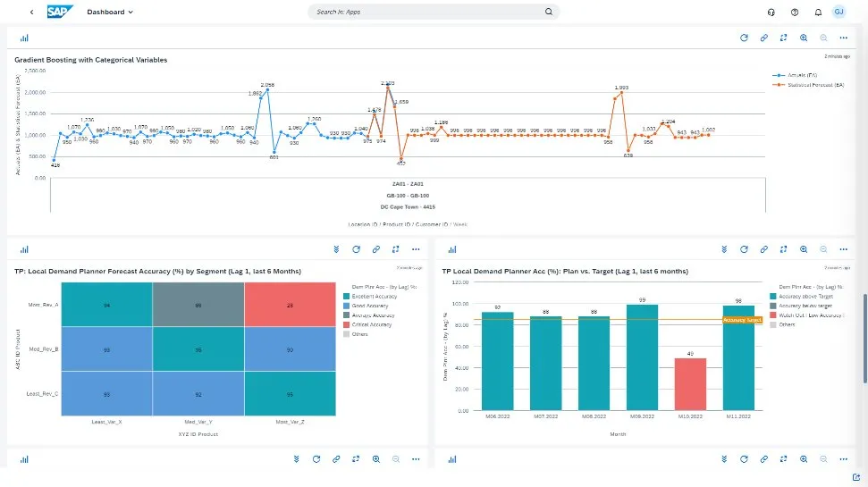
Task: Open more options for Gradient Boosting chart
Action: click(843, 38)
